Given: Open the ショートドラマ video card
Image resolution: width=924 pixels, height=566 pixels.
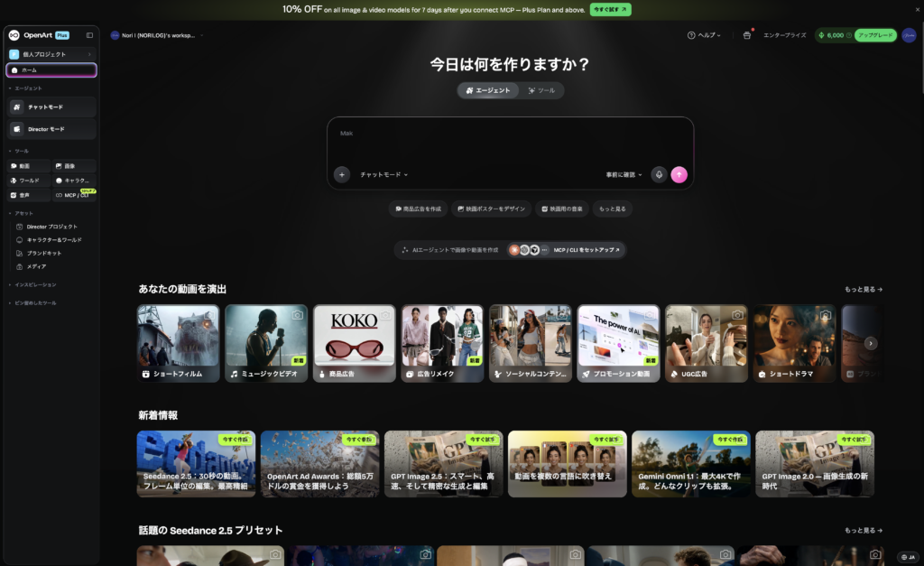Looking at the screenshot, I should 794,343.
